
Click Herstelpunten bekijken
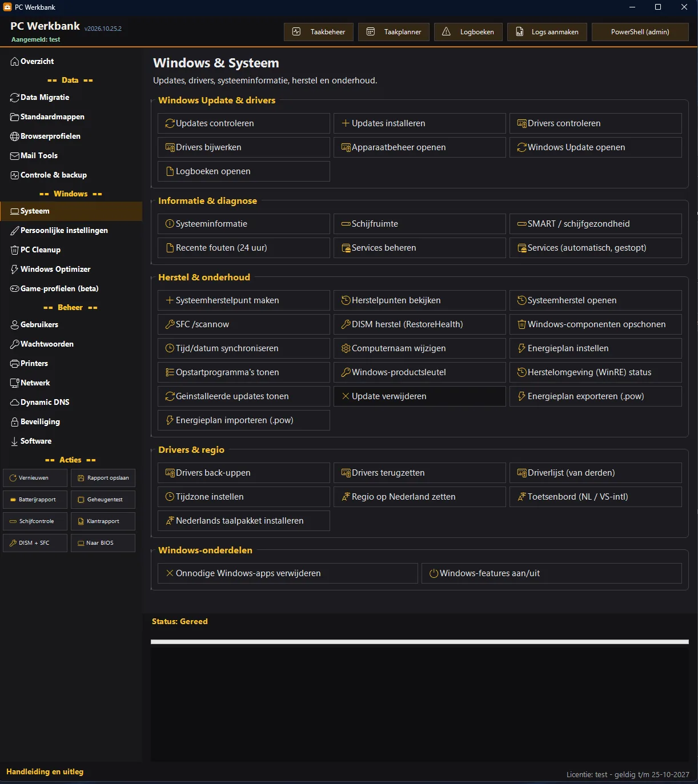pyautogui.click(x=420, y=300)
